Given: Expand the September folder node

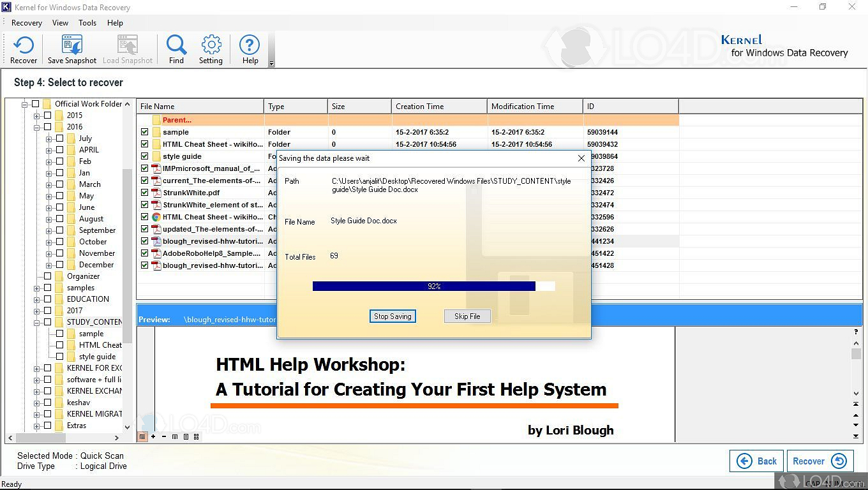Looking at the screenshot, I should coord(49,230).
